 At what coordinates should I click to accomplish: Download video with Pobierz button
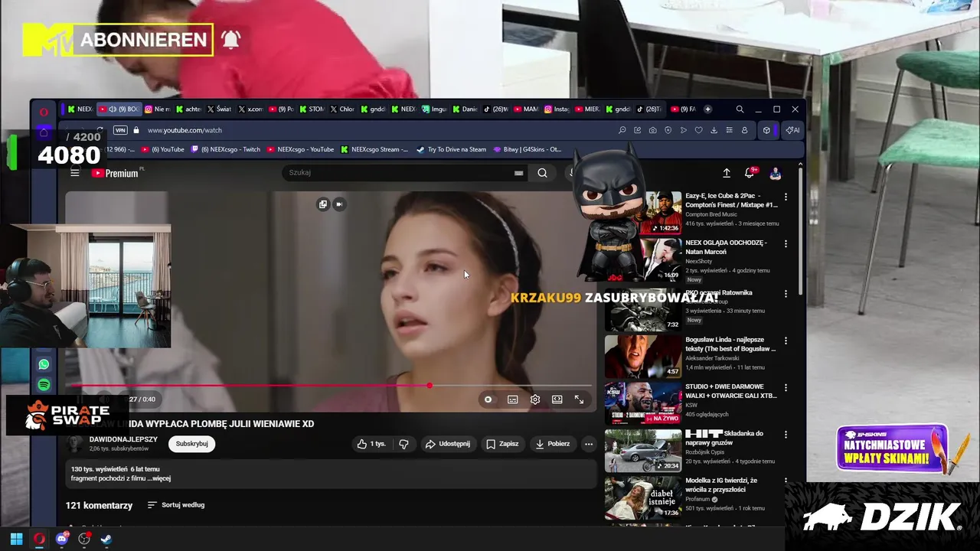pos(552,444)
